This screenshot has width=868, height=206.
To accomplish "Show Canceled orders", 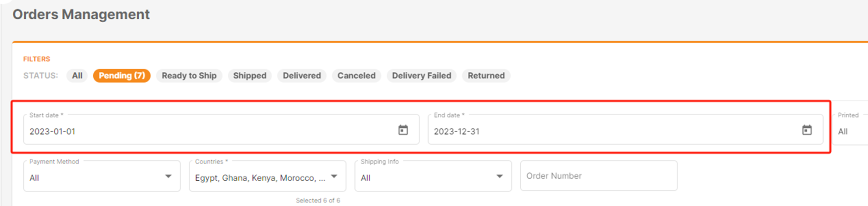I will (x=356, y=76).
